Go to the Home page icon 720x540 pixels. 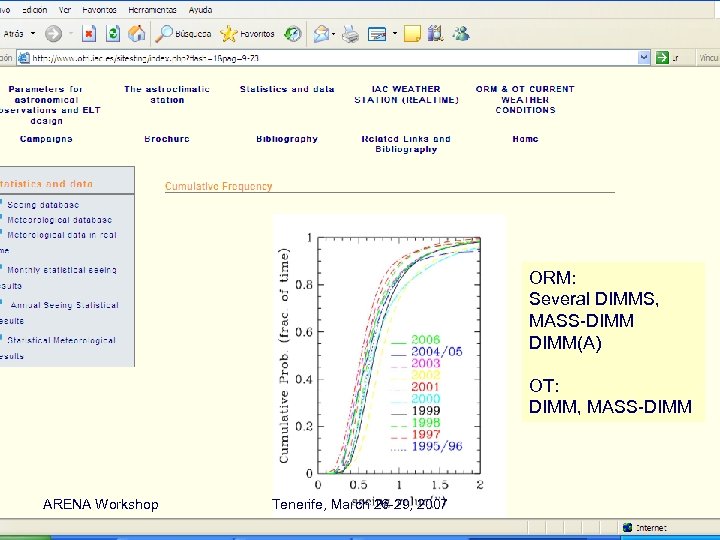click(136, 33)
